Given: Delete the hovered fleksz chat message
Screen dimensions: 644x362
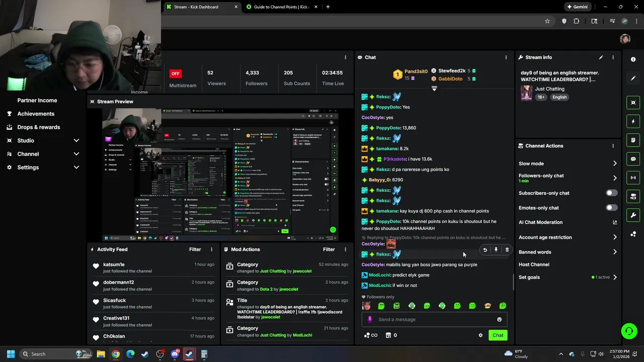Looking at the screenshot, I should click(507, 250).
